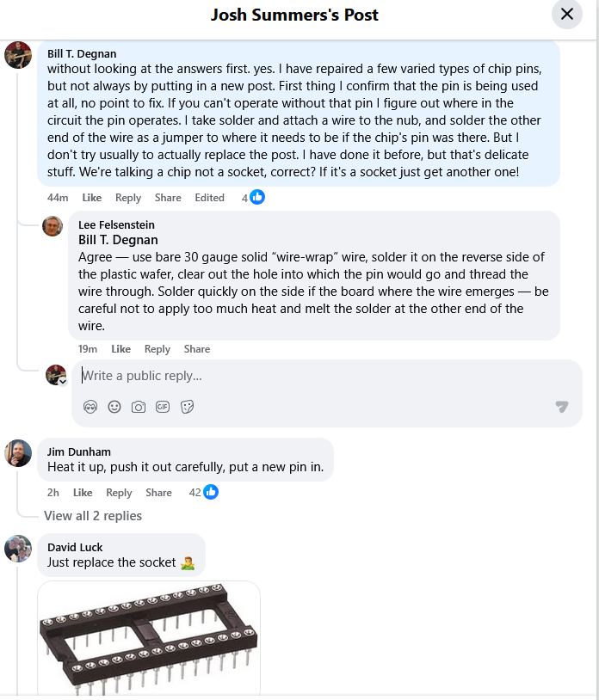Image resolution: width=599 pixels, height=700 pixels.
Task: Share Jim Dunham's comment
Action: point(158,493)
